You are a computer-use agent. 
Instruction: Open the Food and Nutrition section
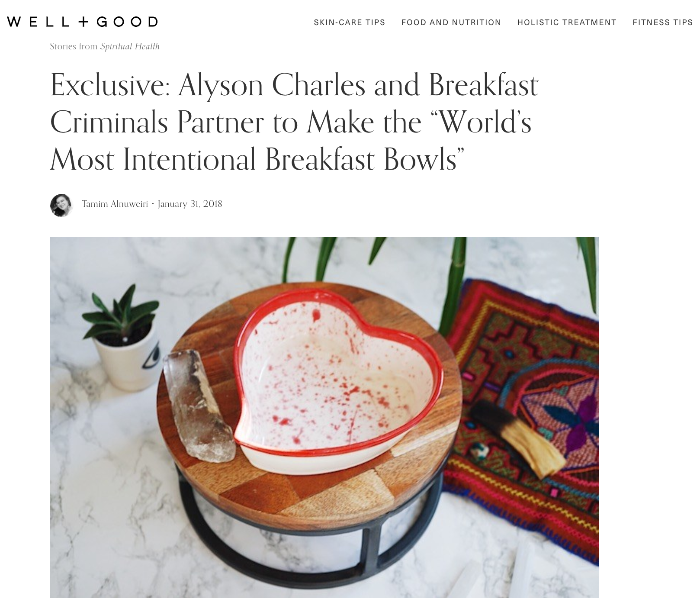coord(451,23)
